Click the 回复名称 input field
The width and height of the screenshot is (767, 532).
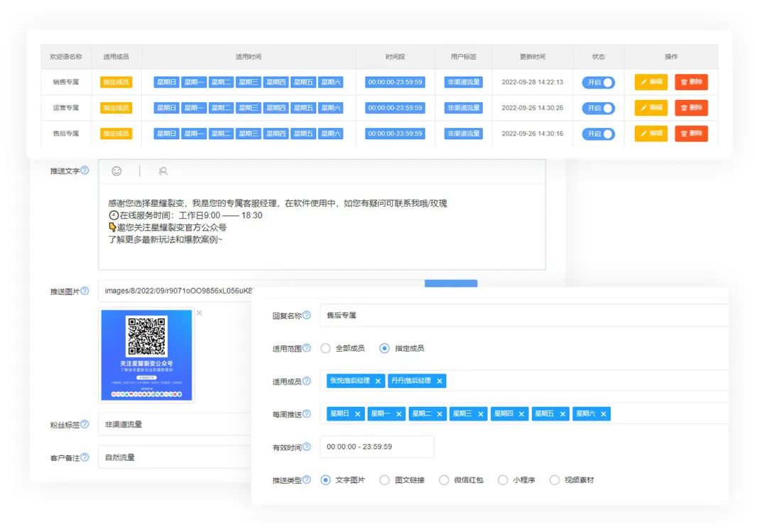[522, 315]
